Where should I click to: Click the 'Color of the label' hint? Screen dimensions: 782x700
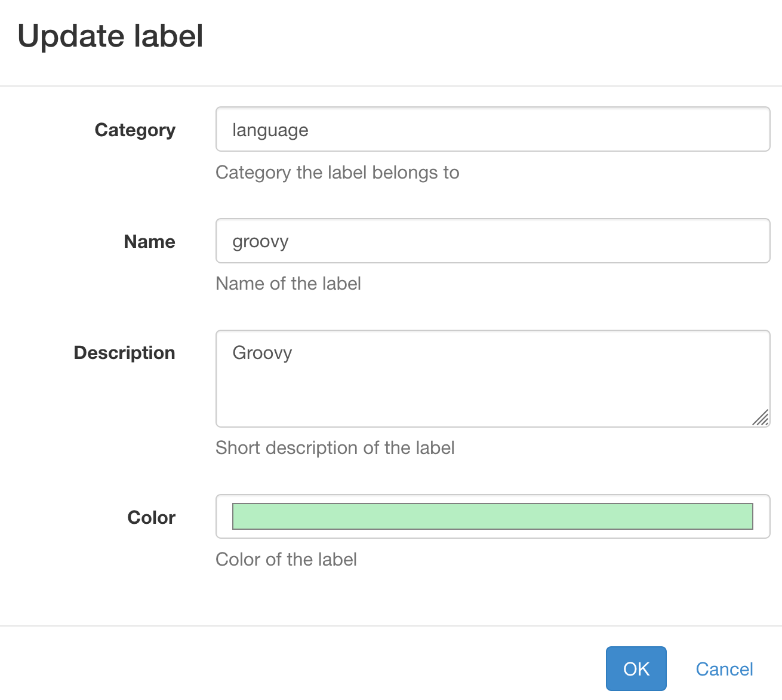coord(286,560)
